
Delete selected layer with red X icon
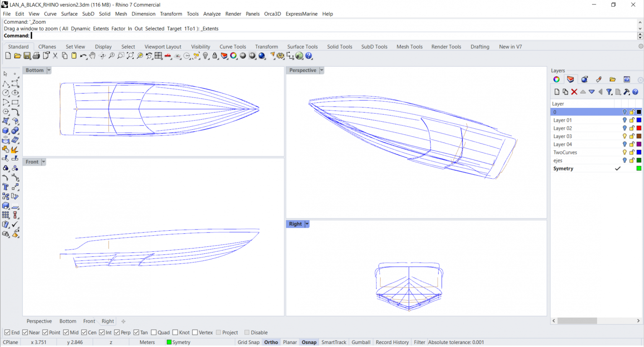click(574, 92)
